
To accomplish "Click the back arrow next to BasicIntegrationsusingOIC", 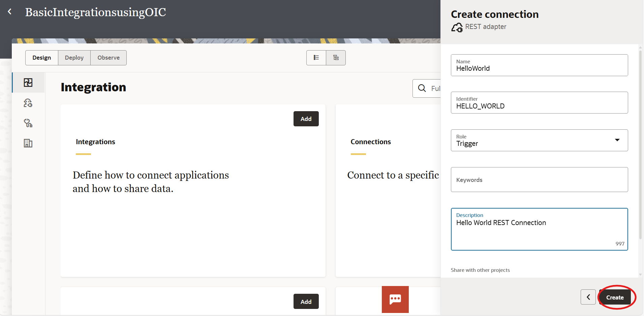I will coord(10,11).
